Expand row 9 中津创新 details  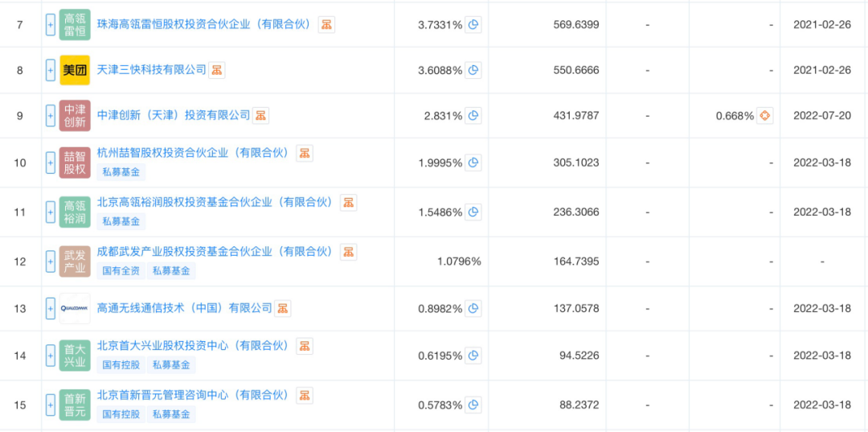pos(51,116)
